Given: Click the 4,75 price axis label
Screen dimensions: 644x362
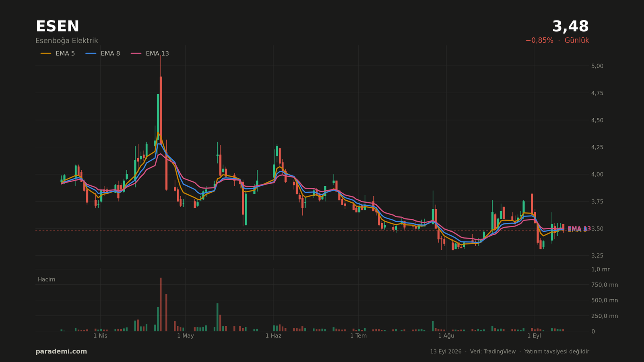Looking at the screenshot, I should 597,93.
